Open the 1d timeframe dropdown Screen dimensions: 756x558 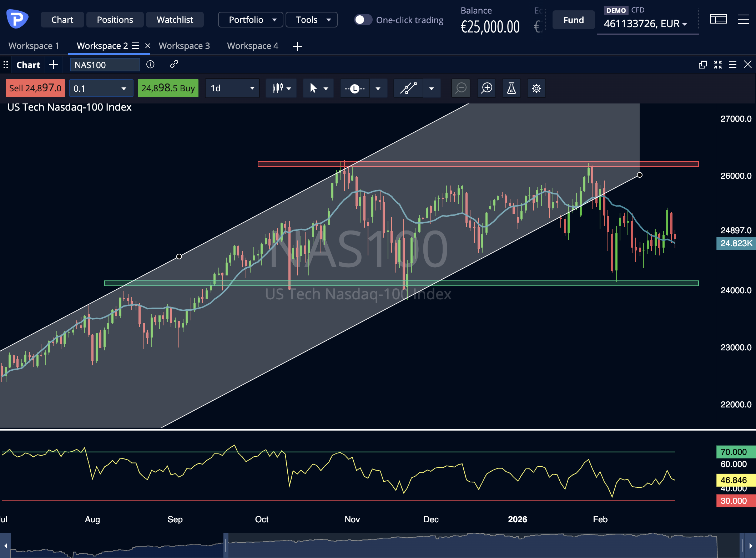232,88
